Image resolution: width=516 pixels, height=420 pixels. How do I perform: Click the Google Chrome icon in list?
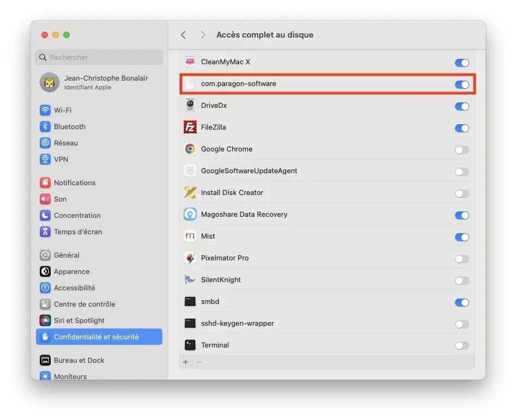tap(190, 149)
